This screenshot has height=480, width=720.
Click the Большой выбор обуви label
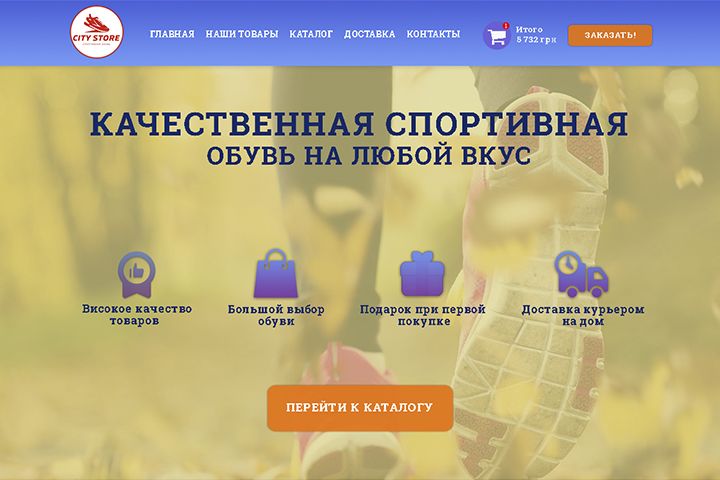(276, 315)
